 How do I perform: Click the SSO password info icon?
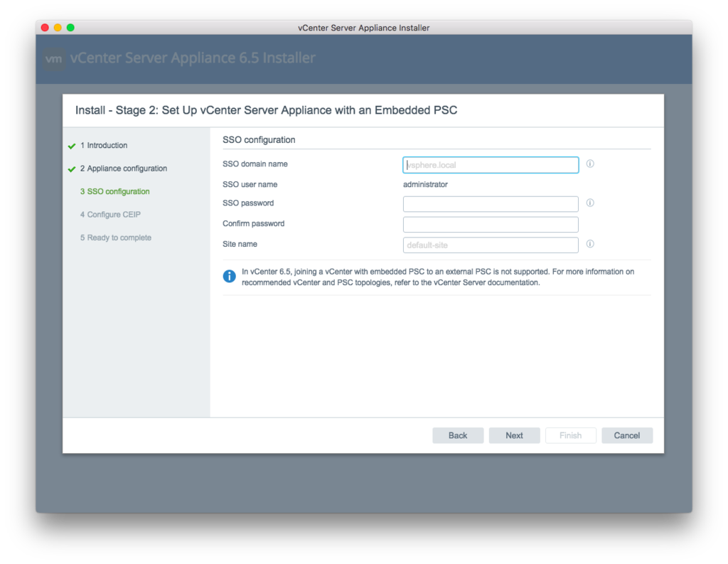pos(590,203)
